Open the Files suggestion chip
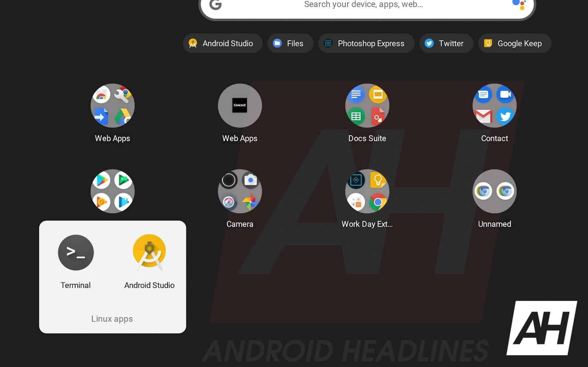588x367 pixels. (x=290, y=43)
